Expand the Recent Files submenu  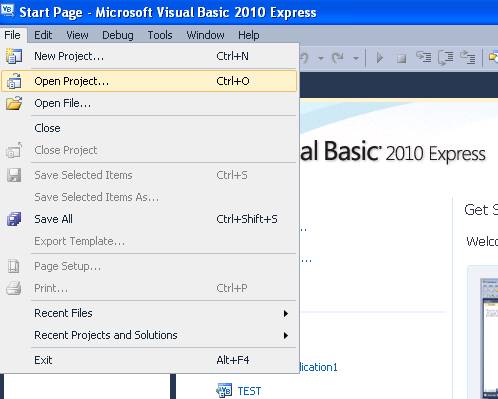pos(149,313)
